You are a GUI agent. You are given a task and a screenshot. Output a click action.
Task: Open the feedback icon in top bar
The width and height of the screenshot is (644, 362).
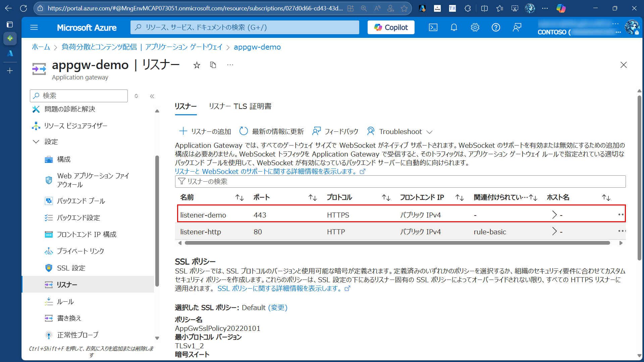click(x=517, y=27)
